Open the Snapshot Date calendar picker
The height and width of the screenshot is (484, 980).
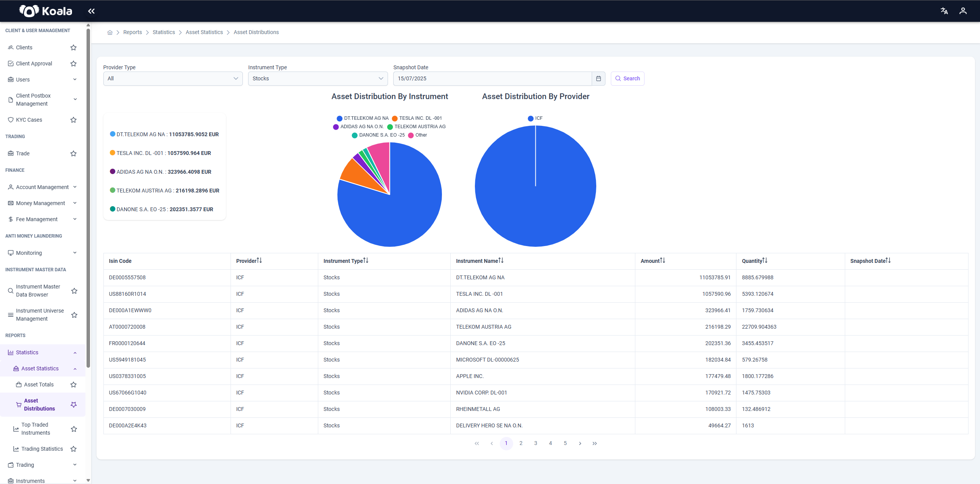tap(598, 78)
